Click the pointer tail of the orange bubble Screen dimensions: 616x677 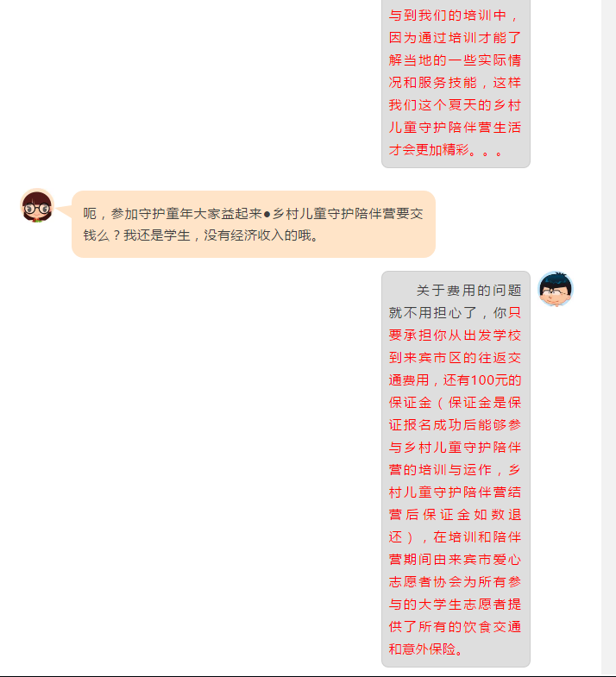pyautogui.click(x=64, y=210)
